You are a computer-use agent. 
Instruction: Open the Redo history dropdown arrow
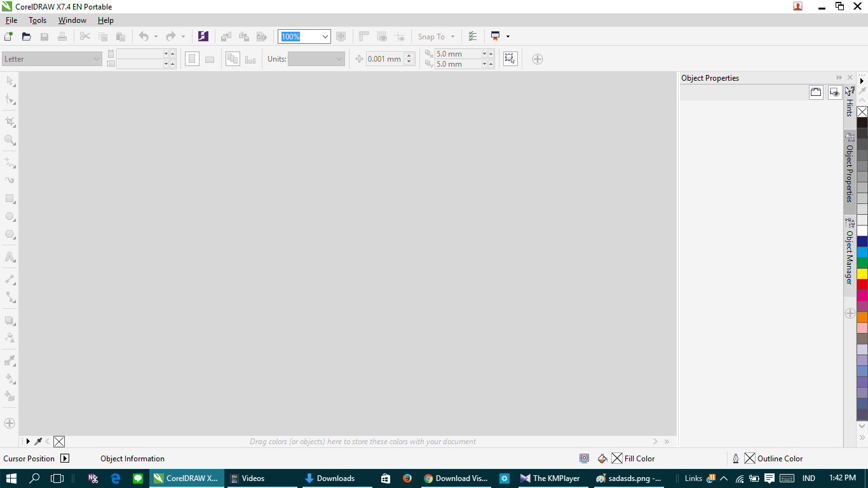pyautogui.click(x=183, y=37)
